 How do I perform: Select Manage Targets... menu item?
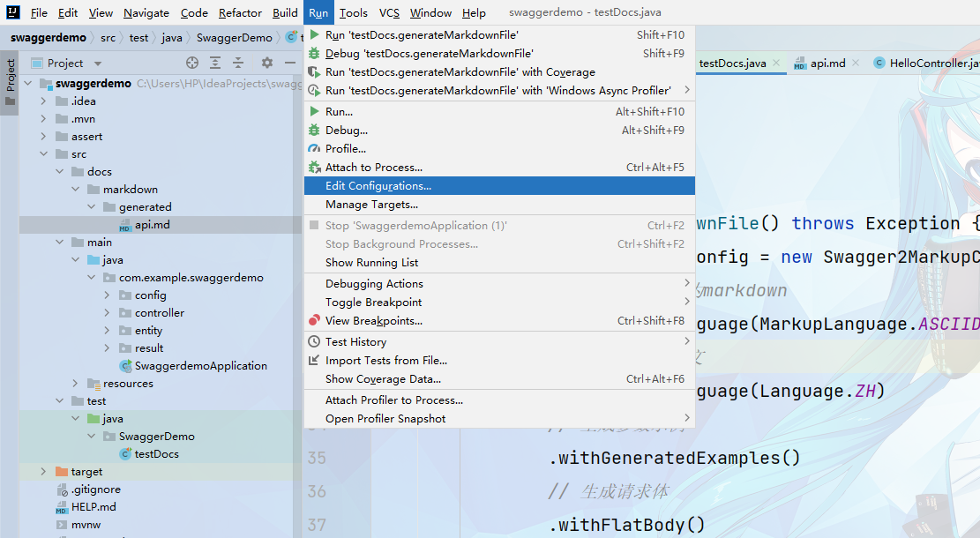pyautogui.click(x=499, y=205)
